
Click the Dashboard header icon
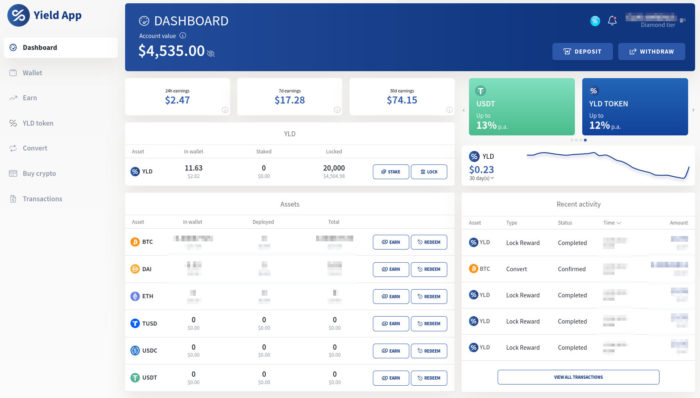pyautogui.click(x=144, y=21)
